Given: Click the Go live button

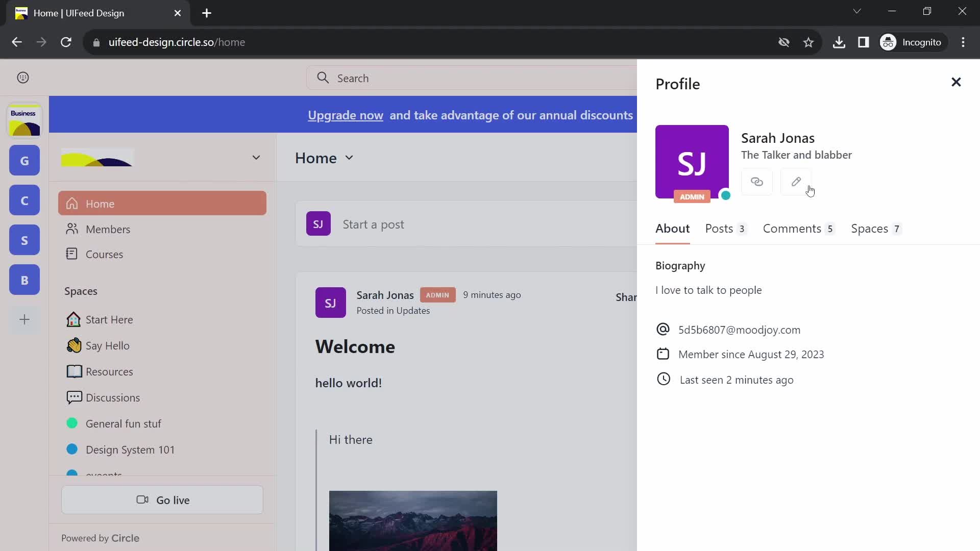Looking at the screenshot, I should pyautogui.click(x=162, y=500).
